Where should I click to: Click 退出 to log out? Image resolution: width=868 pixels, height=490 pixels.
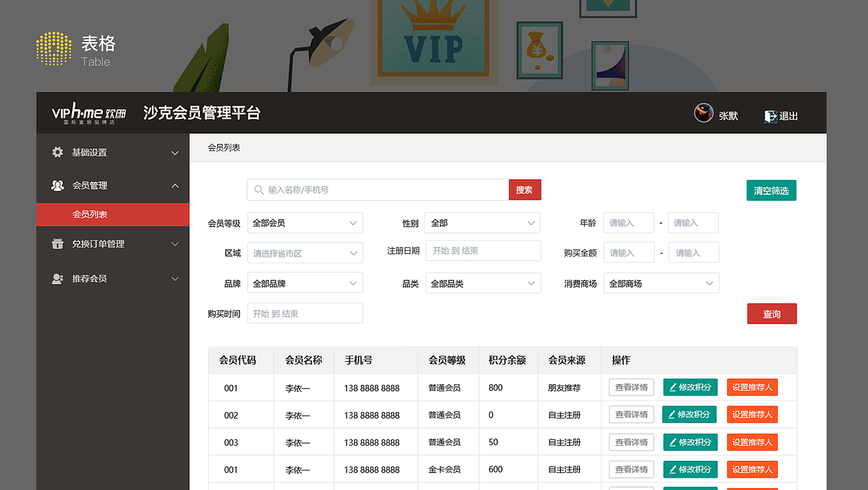click(x=789, y=116)
